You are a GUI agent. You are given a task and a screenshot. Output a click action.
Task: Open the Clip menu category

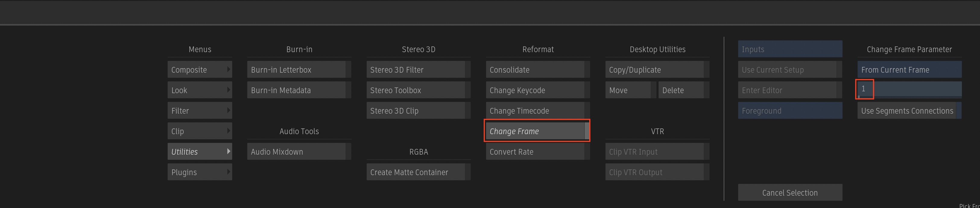tap(199, 131)
